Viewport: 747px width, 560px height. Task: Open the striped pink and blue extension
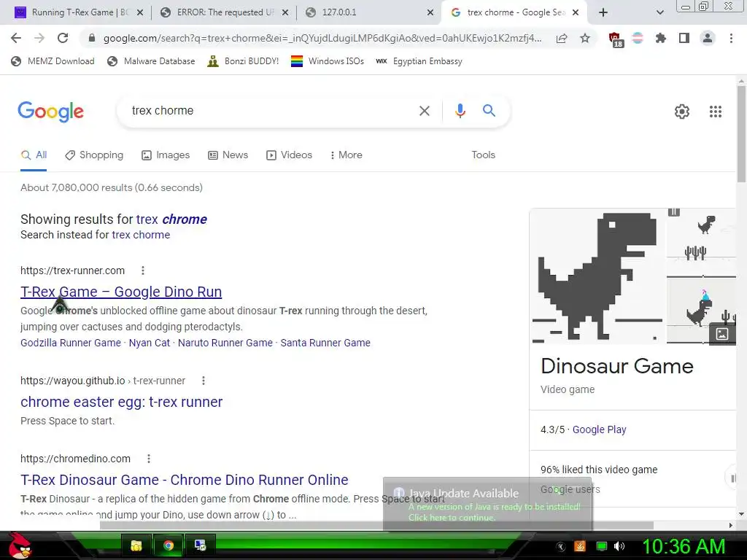(x=638, y=38)
